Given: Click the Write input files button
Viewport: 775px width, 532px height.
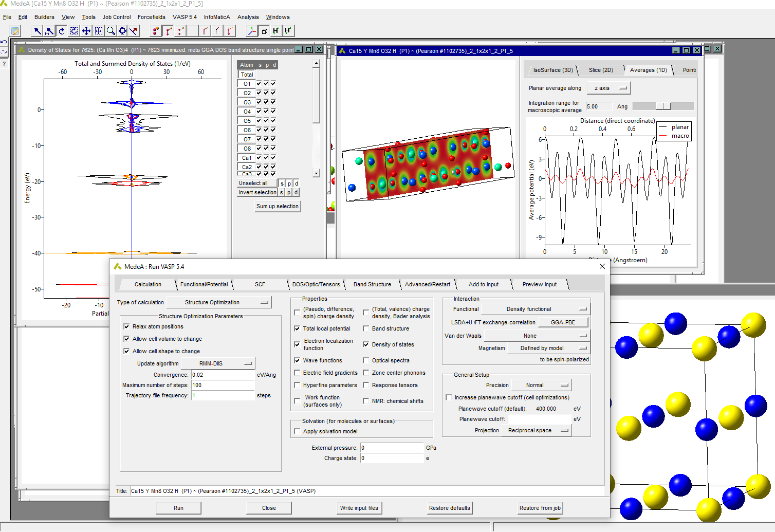Looking at the screenshot, I should [359, 508].
